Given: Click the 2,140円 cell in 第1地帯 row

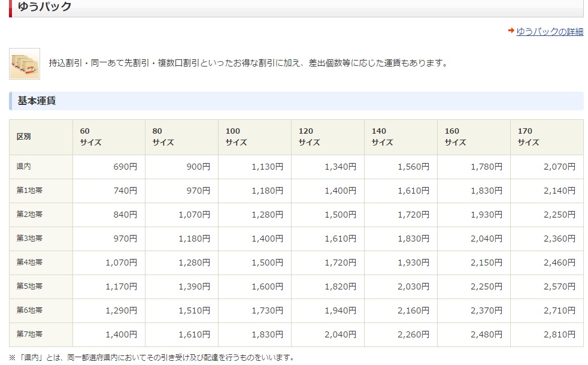Looking at the screenshot, I should coord(547,191).
